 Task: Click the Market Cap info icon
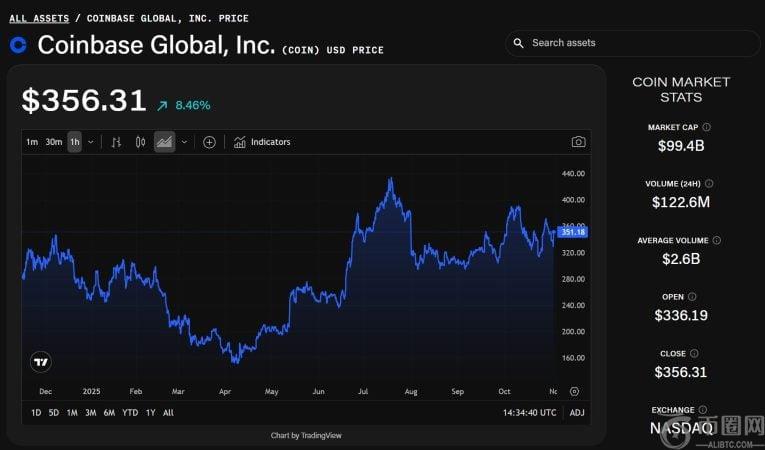[707, 128]
